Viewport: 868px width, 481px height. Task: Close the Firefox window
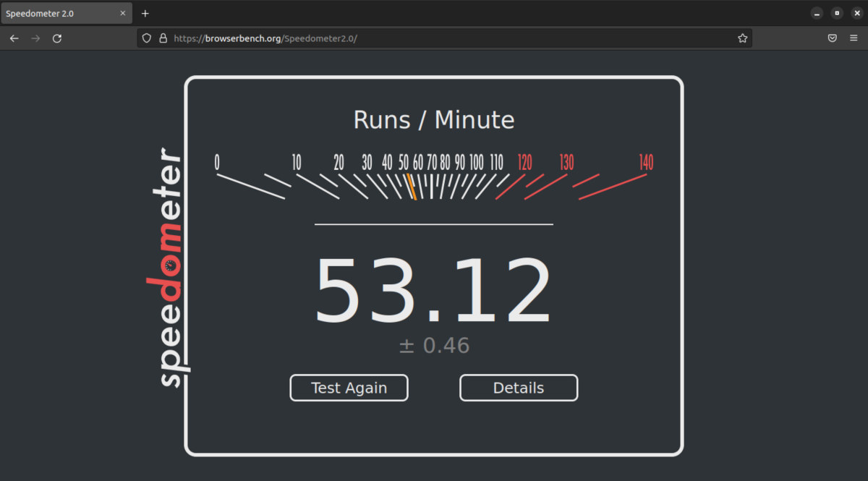(x=857, y=13)
